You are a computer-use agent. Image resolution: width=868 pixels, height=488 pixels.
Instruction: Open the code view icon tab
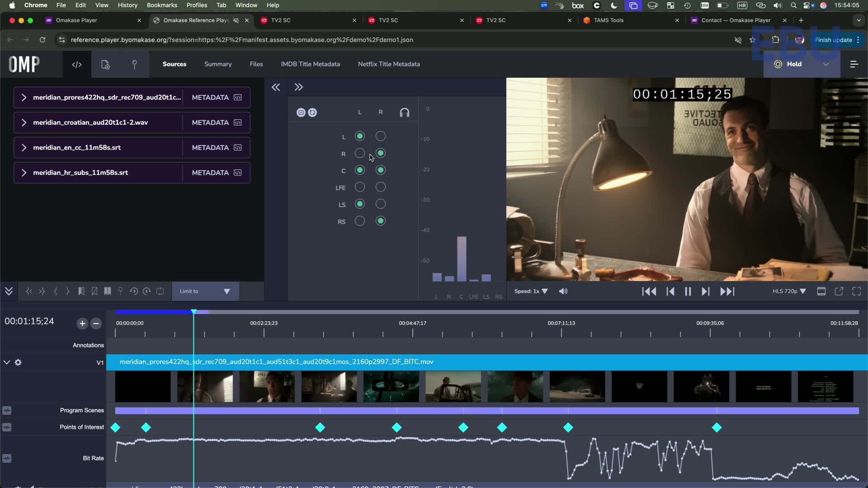77,64
